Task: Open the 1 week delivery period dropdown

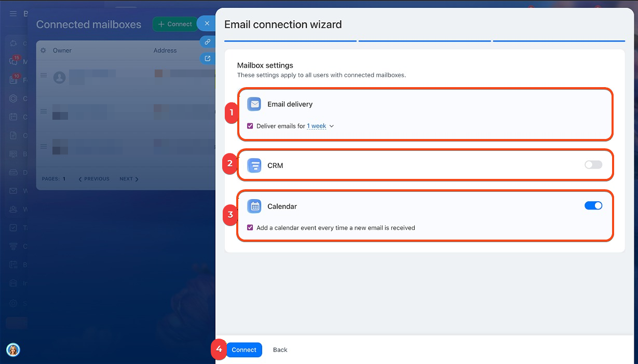Action: tap(320, 126)
